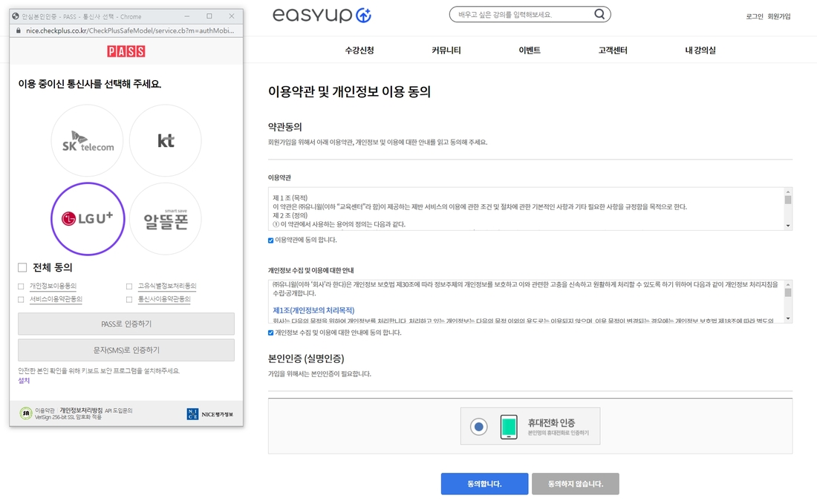Close the PASS popup window

232,16
